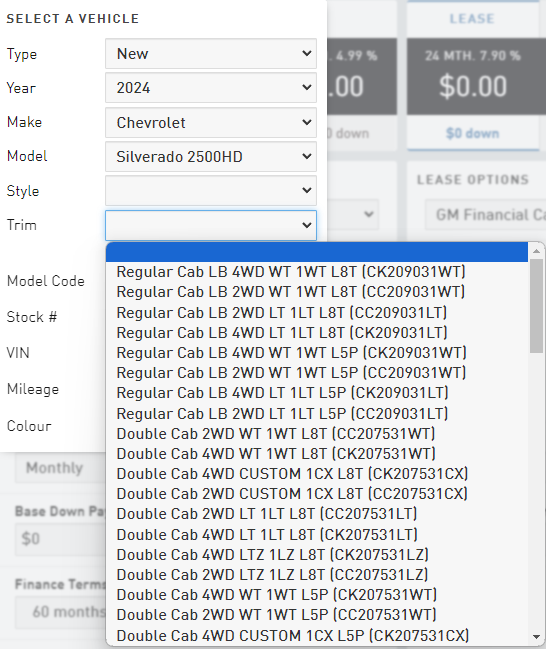Pick Double Cab 2WD LT 1LT L8T

click(x=317, y=514)
